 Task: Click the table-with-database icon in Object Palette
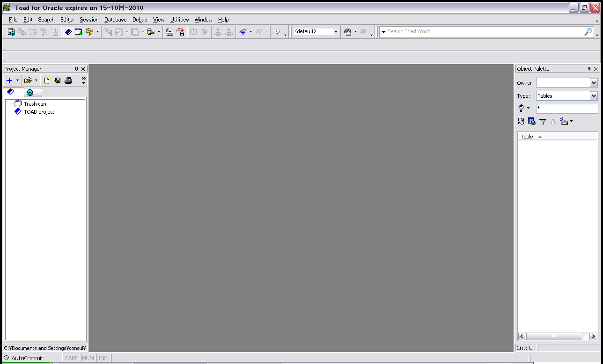pyautogui.click(x=532, y=122)
